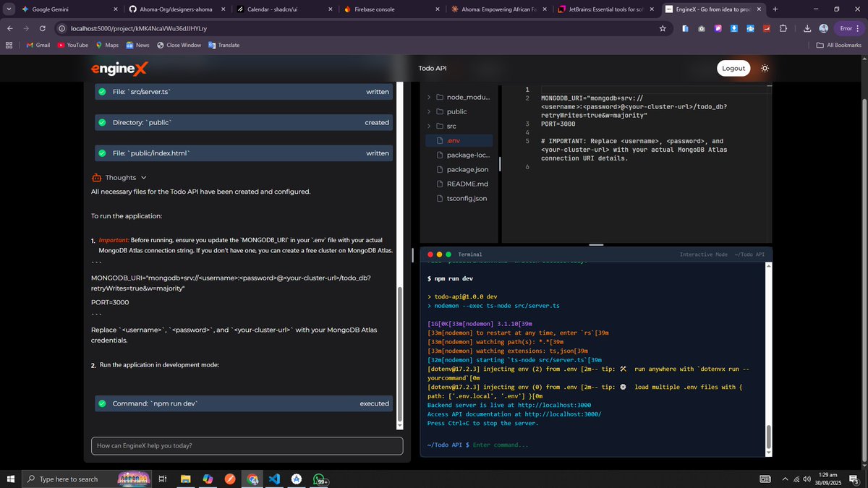Click the chat panel vertical scrollbar
Viewport: 868px width, 488px height.
(399, 354)
